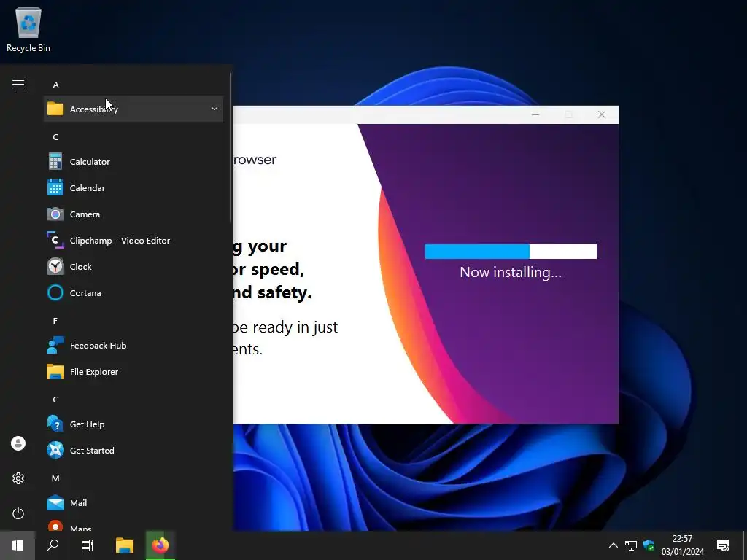This screenshot has height=560, width=747.
Task: Jump to letter M section header
Action: (55, 478)
